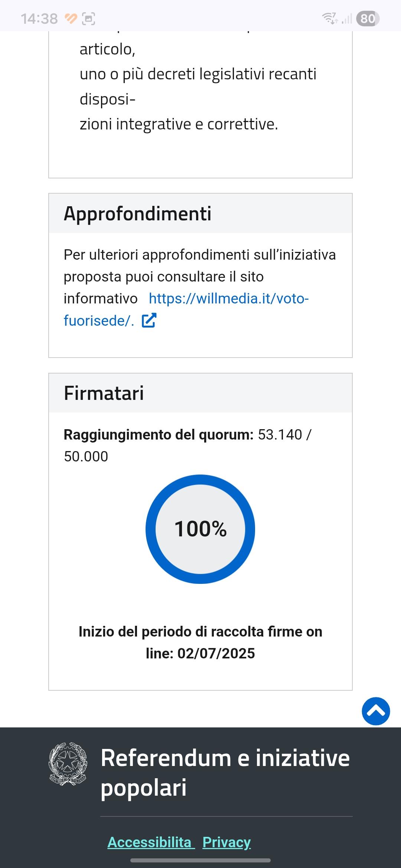The image size is (401, 868).
Task: Open the Accessibilita footer link
Action: [x=150, y=842]
